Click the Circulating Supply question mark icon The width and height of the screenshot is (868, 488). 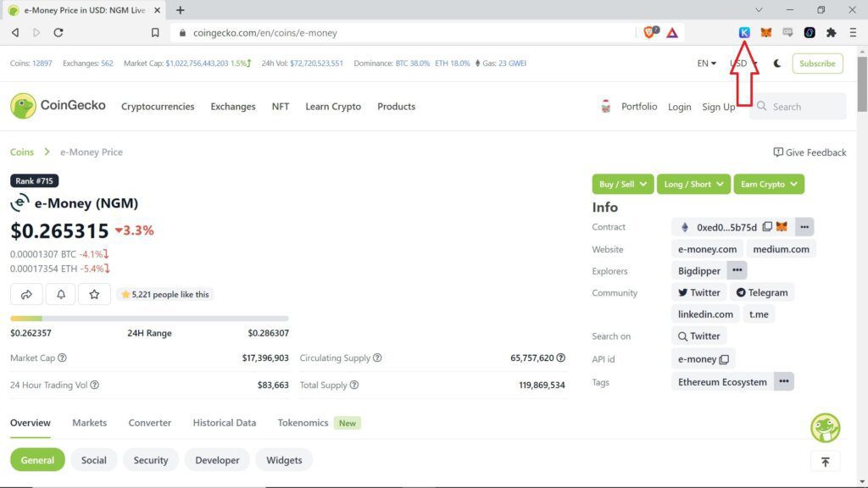(377, 358)
